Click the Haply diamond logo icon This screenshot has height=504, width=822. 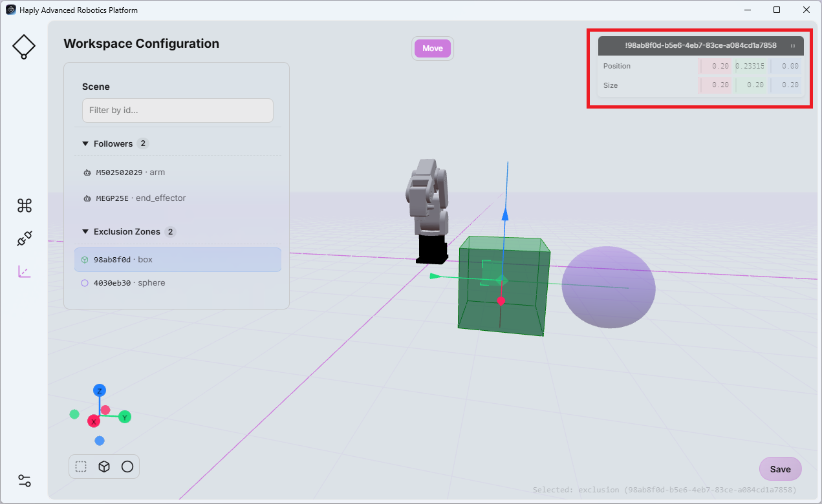(24, 47)
